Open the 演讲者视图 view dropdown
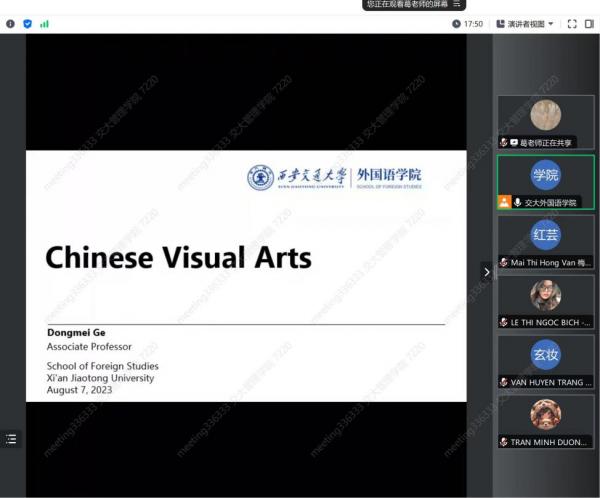The height and width of the screenshot is (498, 600). pos(529,24)
